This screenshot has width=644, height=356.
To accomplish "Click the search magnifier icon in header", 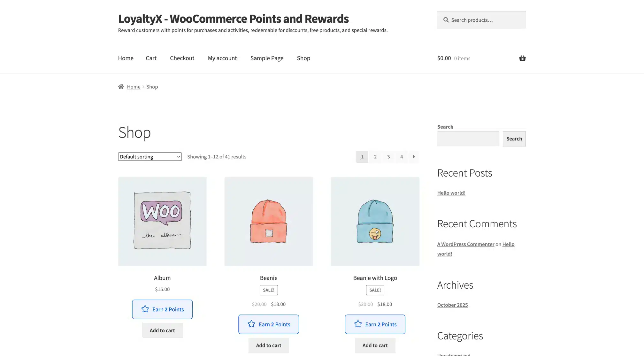I will point(446,20).
